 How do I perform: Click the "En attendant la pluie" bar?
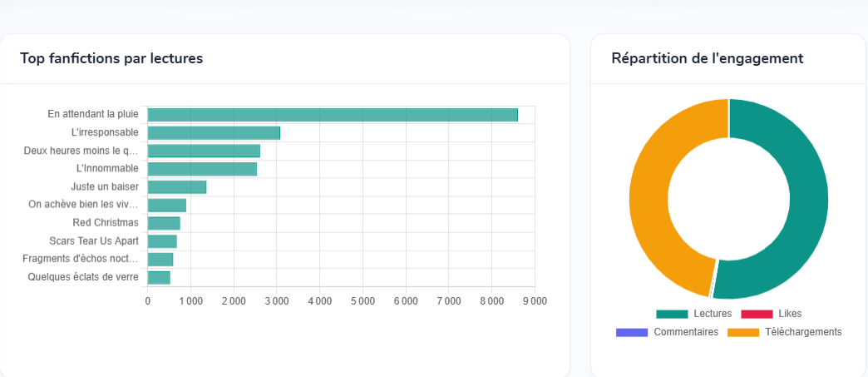(x=333, y=115)
